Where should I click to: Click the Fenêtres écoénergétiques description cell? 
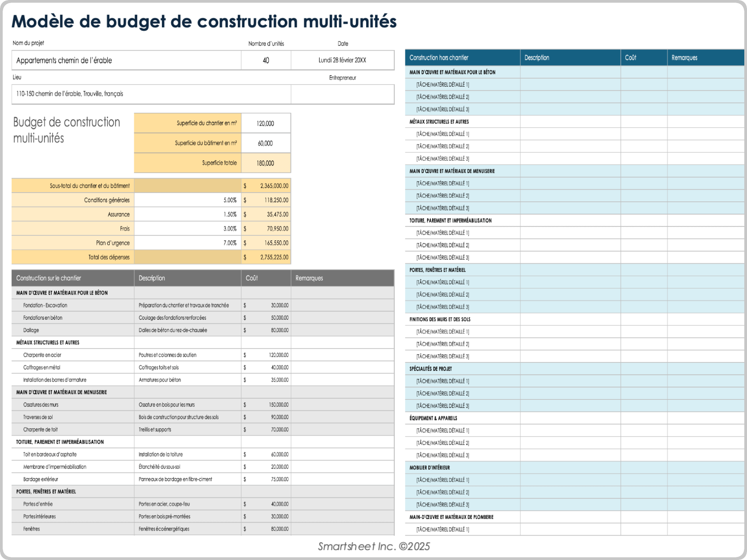(x=164, y=529)
